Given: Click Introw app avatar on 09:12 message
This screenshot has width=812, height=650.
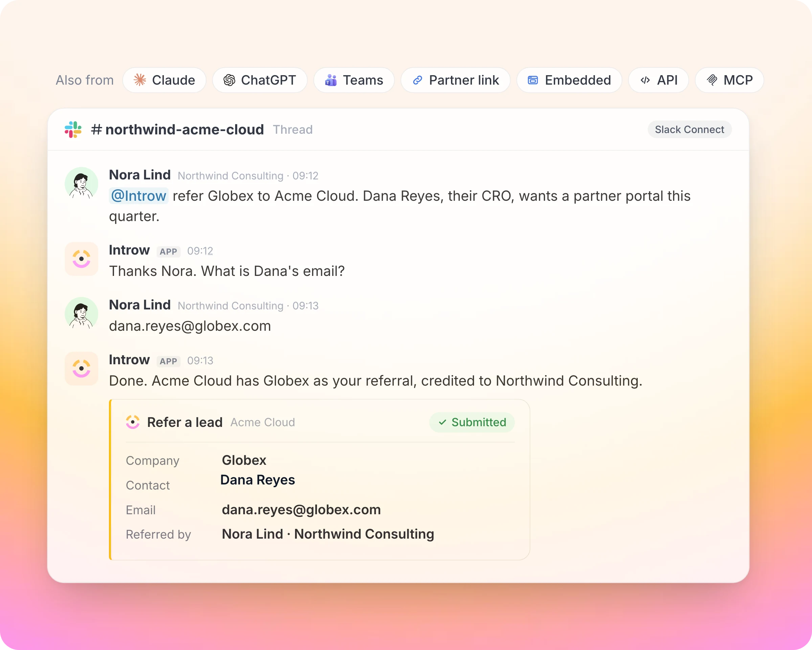Looking at the screenshot, I should [x=81, y=259].
